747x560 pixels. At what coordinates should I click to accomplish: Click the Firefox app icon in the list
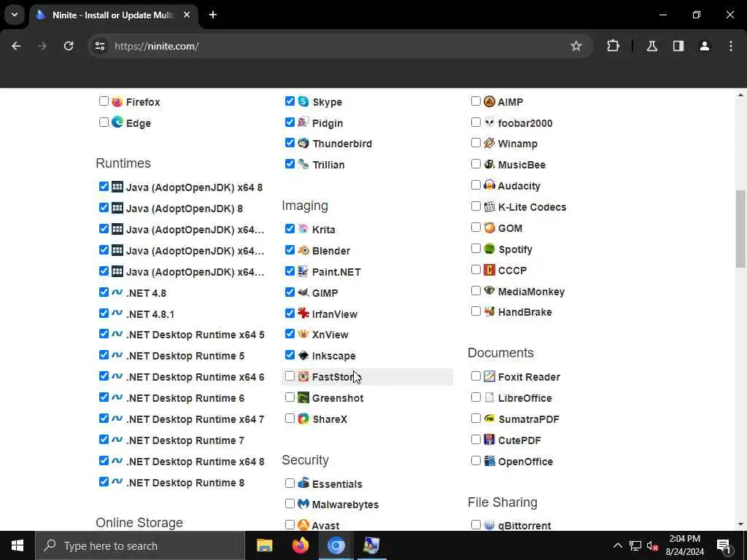coord(117,102)
